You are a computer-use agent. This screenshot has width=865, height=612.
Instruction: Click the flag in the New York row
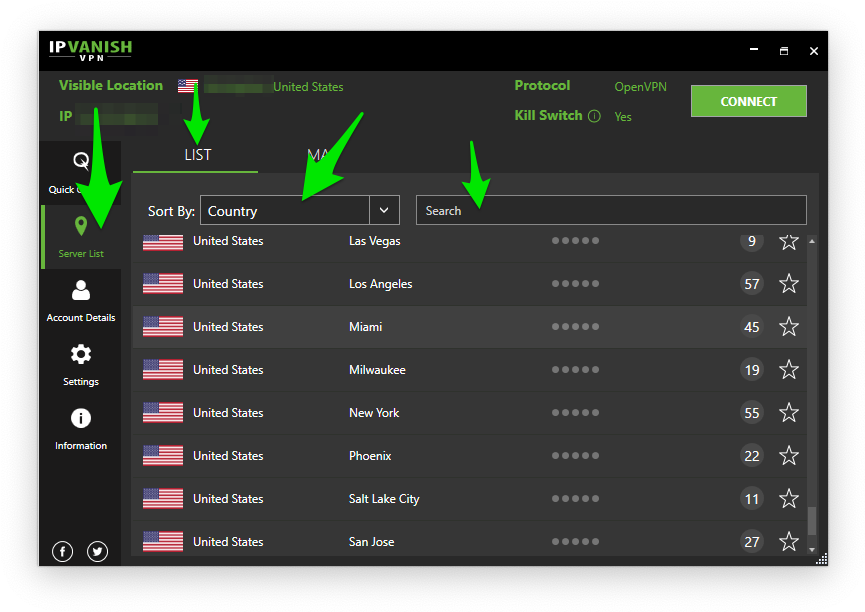point(163,413)
